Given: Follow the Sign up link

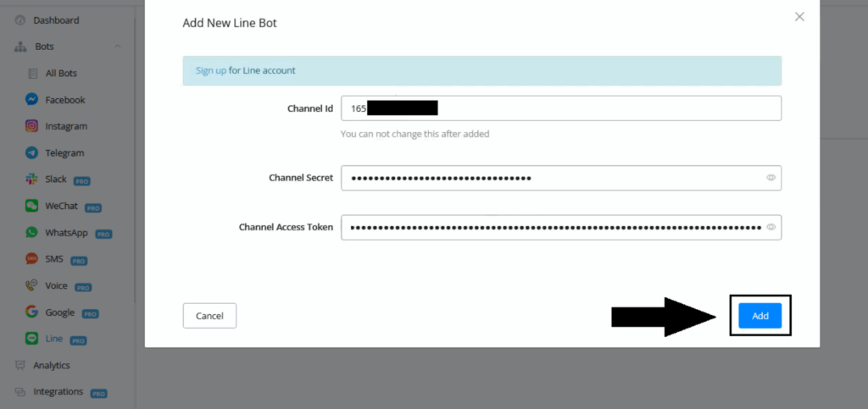Looking at the screenshot, I should click(210, 71).
